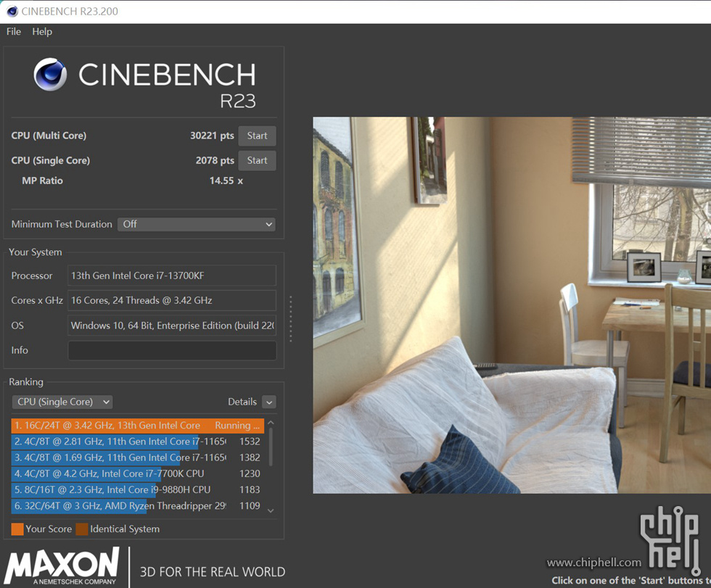Select ranking row 5 Core i9-9880H

click(137, 489)
